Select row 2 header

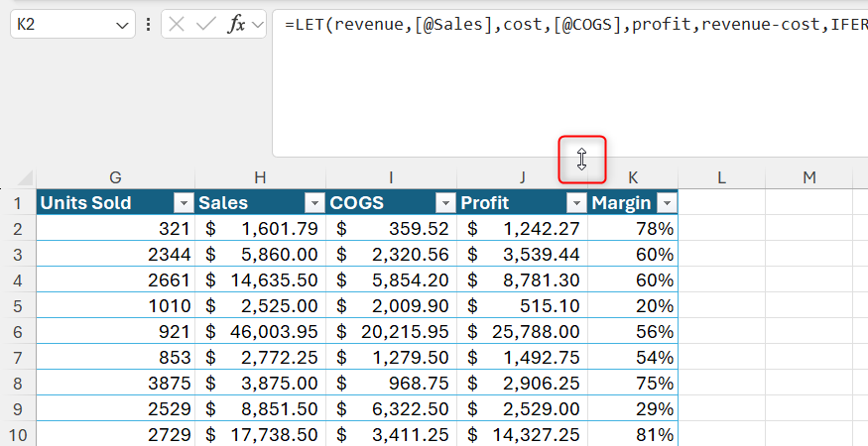tap(18, 229)
